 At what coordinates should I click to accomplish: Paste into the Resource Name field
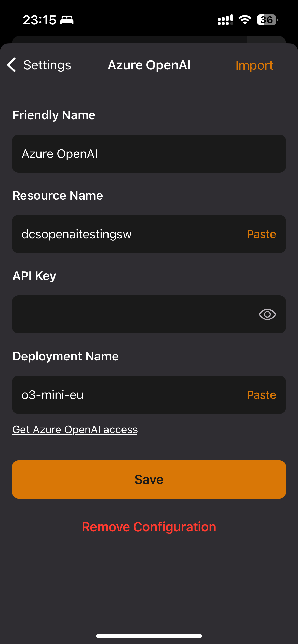[x=261, y=234]
